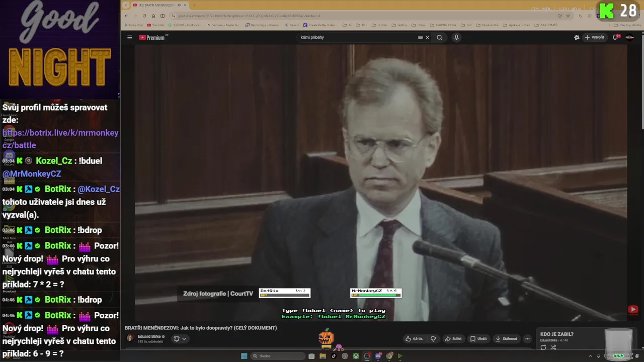The width and height of the screenshot is (644, 362).
Task: Open the on-screen keyboard icon in search box
Action: [x=420, y=37]
